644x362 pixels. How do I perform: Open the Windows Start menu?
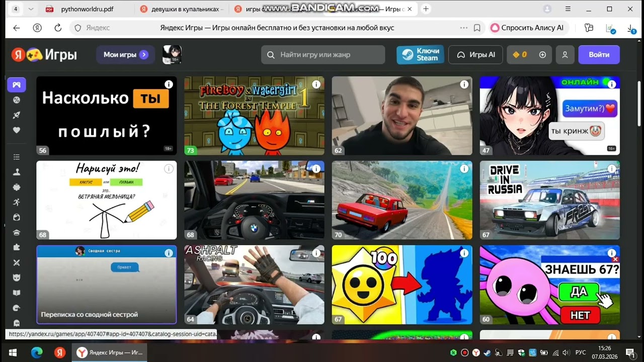pos(13,352)
